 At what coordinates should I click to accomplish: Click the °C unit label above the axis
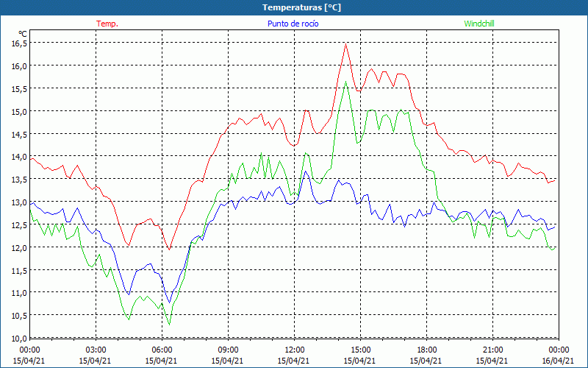coord(23,34)
